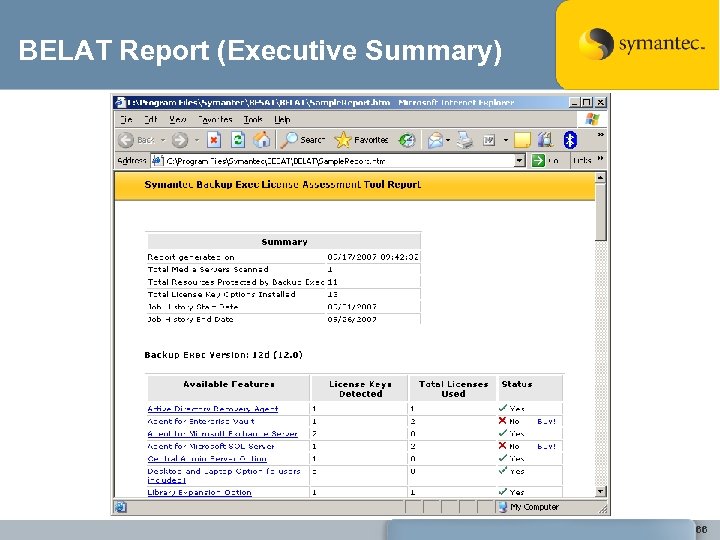720x540 pixels.
Task: Click the window resize grip in status bar
Action: click(602, 508)
